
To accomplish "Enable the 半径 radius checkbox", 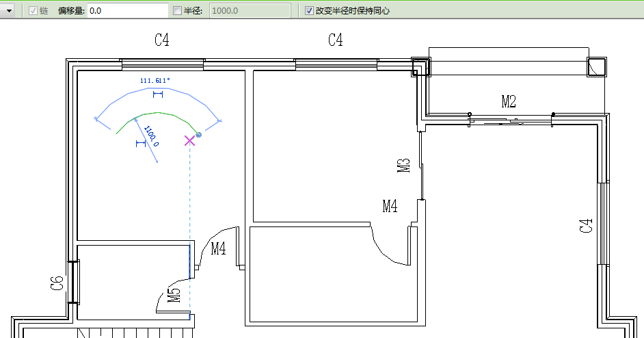I will (x=178, y=11).
